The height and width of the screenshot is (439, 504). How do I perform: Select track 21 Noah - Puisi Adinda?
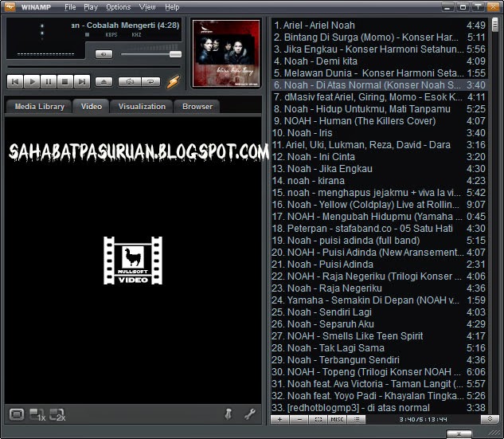[380, 264]
